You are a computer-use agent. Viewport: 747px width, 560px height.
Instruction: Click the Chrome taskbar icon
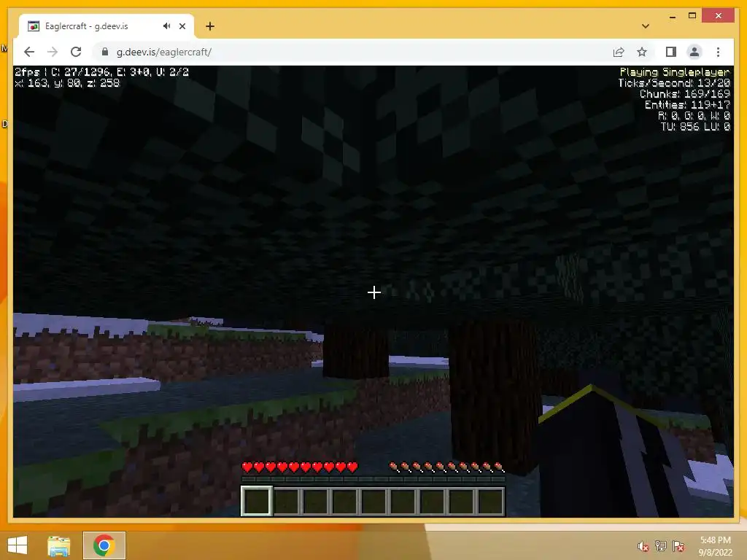[104, 545]
